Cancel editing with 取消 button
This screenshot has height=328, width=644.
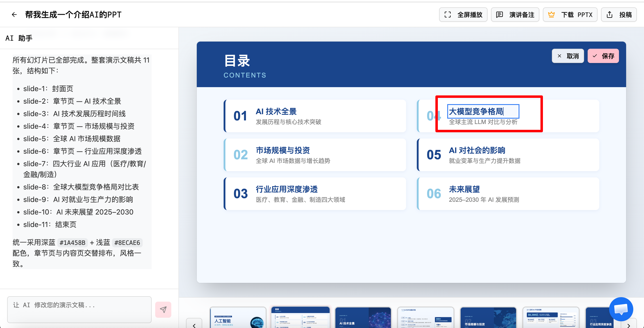[x=568, y=56]
